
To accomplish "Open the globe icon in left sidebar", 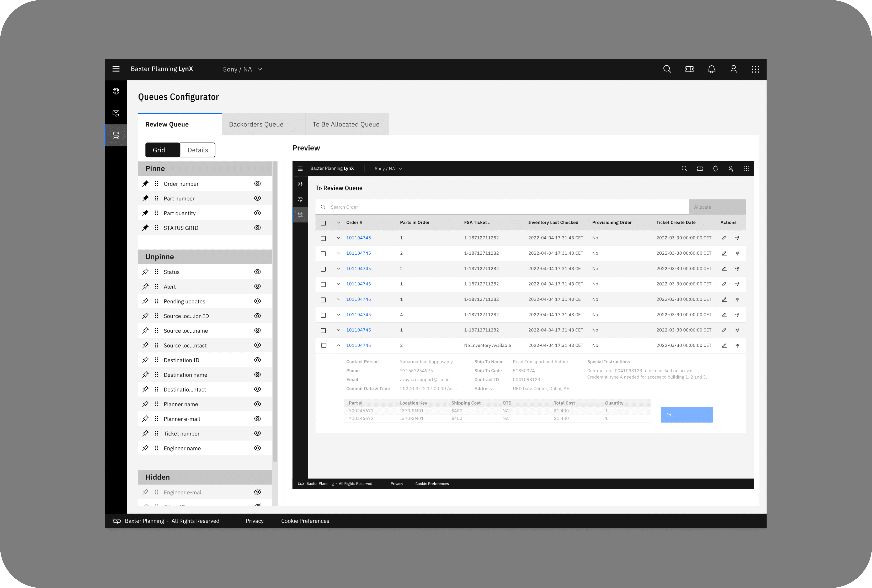I will point(116,91).
